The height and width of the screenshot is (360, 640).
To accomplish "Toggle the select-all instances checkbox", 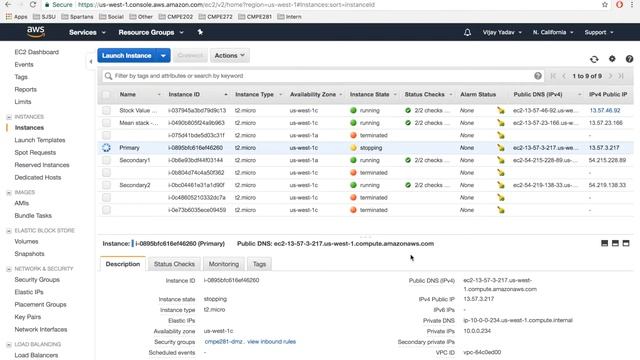I will [x=106, y=95].
